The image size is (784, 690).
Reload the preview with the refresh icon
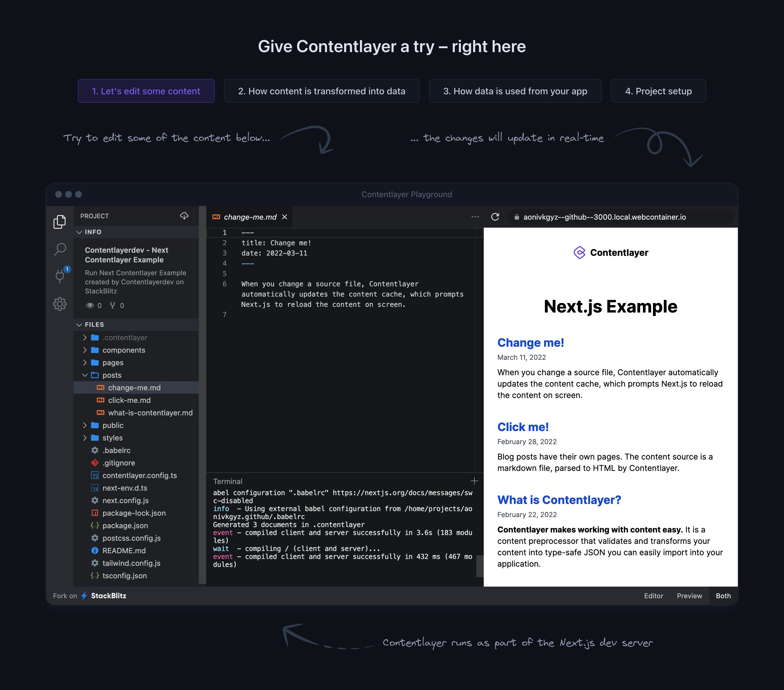point(495,217)
